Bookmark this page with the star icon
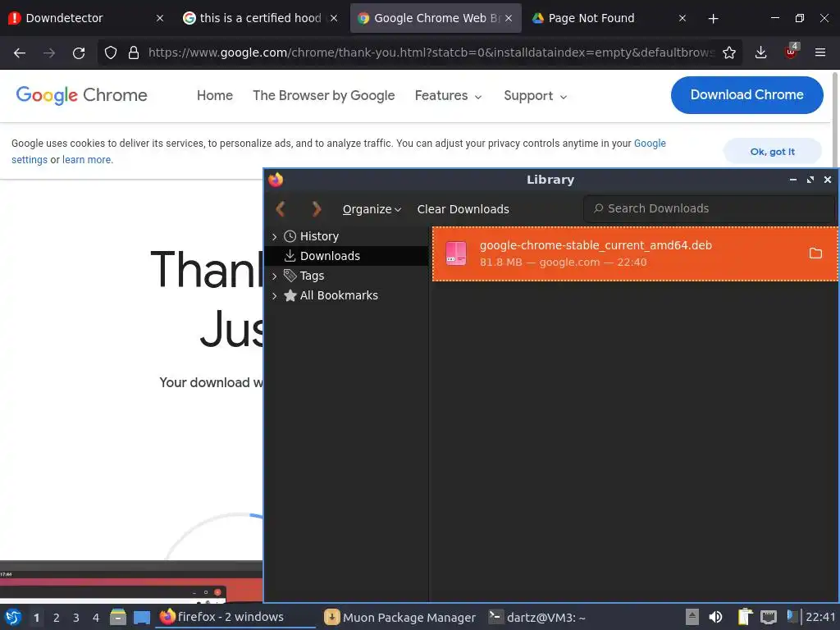This screenshot has height=630, width=840. pyautogui.click(x=729, y=52)
